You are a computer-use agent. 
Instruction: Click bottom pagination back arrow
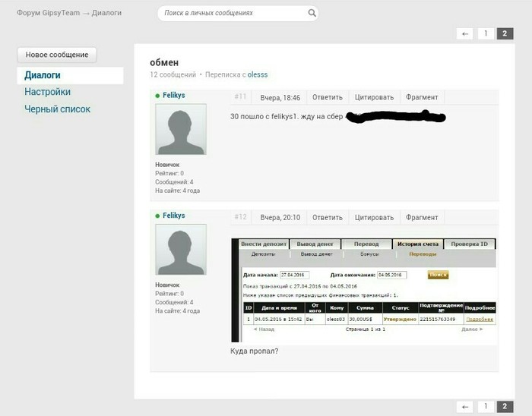465,407
